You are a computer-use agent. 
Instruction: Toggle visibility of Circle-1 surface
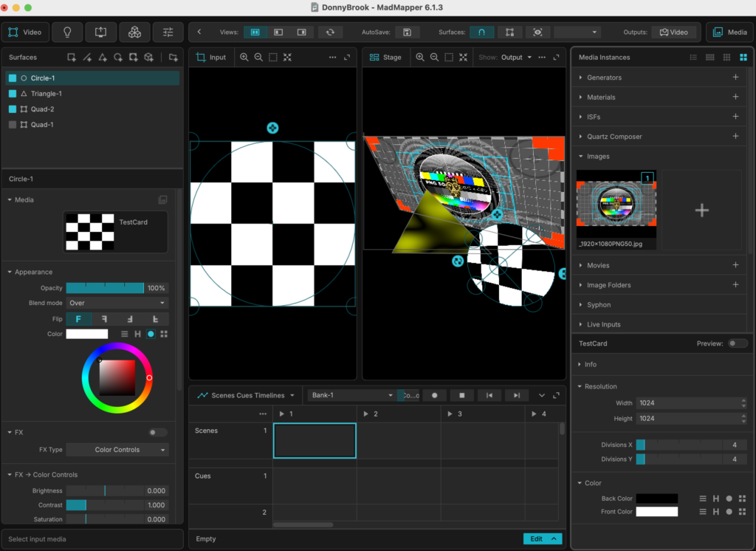tap(13, 78)
